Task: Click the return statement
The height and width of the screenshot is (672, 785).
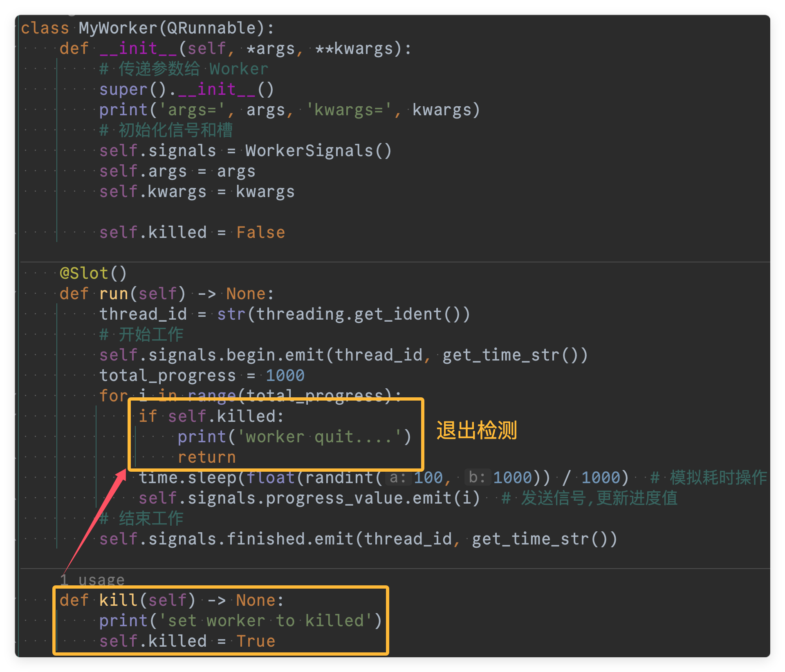Action: click(207, 457)
